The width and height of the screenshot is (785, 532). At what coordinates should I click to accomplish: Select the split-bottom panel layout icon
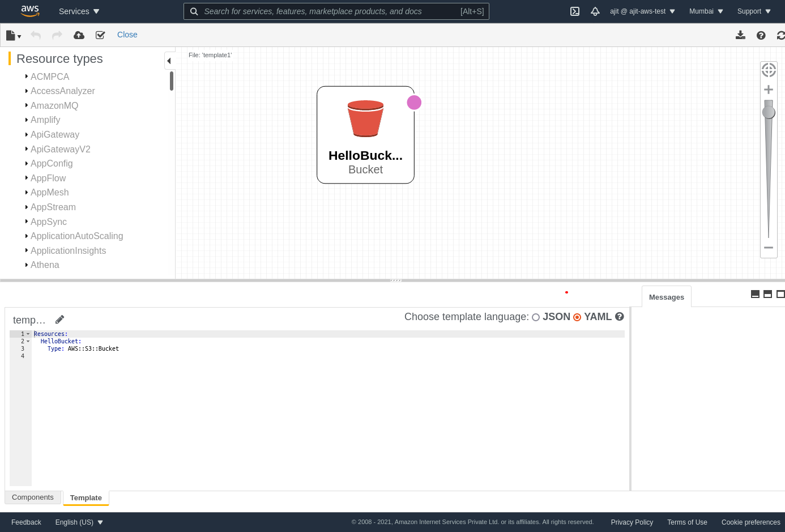tap(755, 294)
